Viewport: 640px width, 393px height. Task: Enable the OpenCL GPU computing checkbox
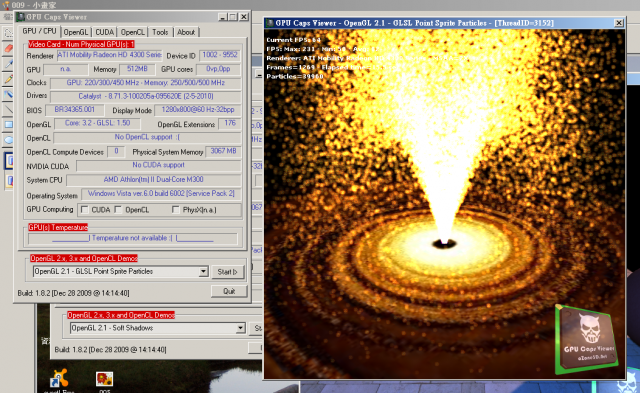(x=118, y=210)
